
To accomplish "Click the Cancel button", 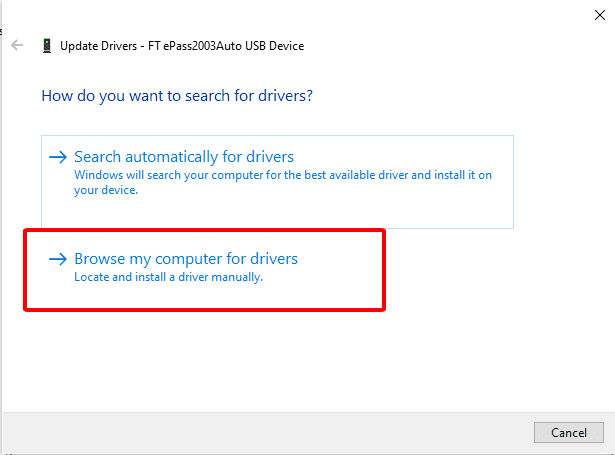I will pos(568,433).
